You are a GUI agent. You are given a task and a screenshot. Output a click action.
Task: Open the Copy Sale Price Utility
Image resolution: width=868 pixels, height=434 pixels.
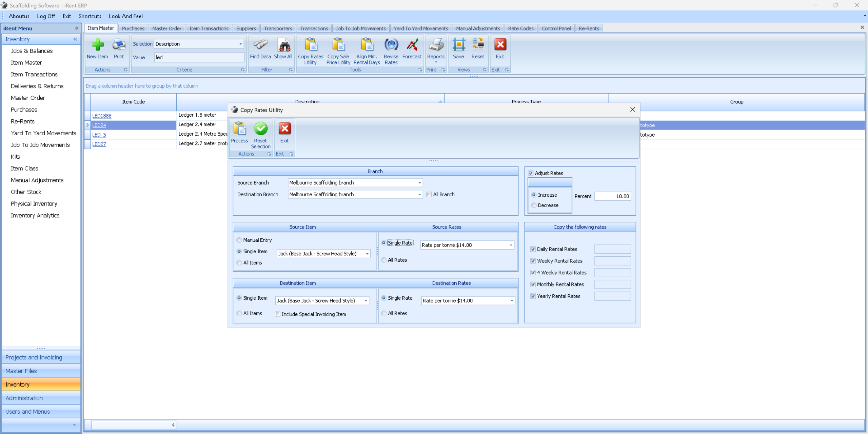[338, 45]
